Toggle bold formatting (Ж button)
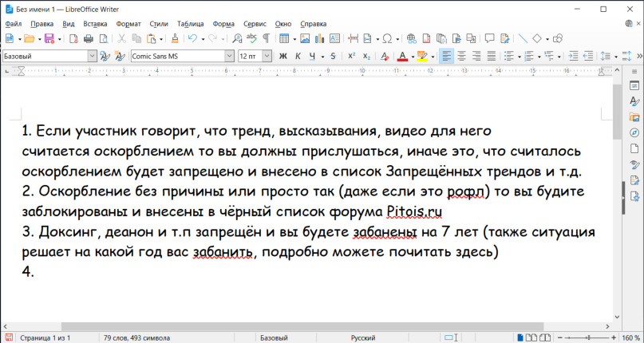The height and width of the screenshot is (343, 644). [282, 56]
